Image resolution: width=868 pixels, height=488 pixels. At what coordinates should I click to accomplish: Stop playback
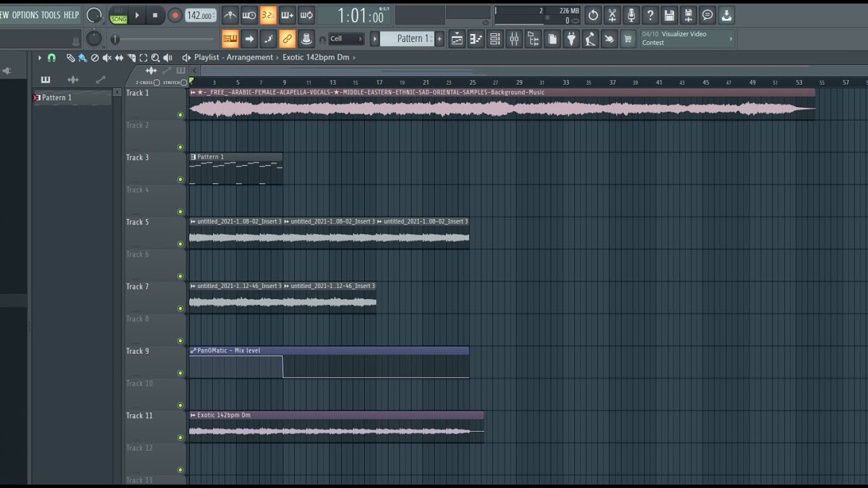[155, 15]
